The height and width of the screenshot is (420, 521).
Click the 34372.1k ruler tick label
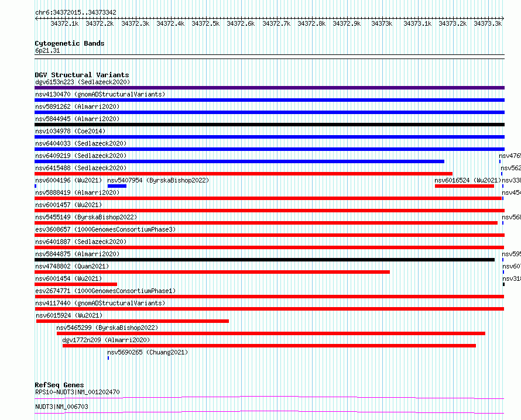tap(65, 23)
